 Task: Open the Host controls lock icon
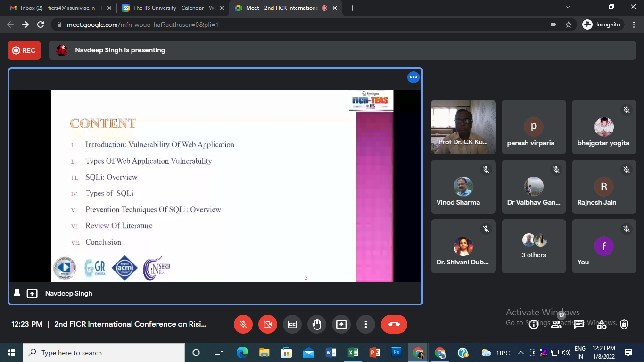pyautogui.click(x=624, y=324)
